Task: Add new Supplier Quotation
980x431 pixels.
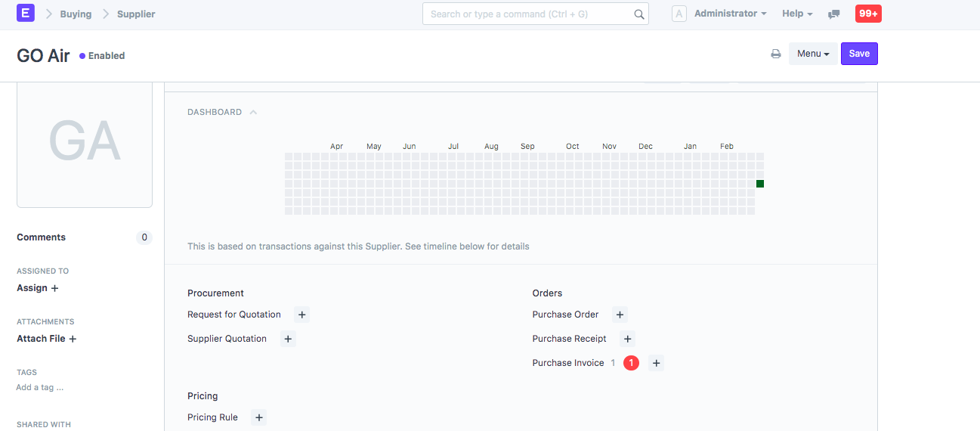Action: (288, 339)
